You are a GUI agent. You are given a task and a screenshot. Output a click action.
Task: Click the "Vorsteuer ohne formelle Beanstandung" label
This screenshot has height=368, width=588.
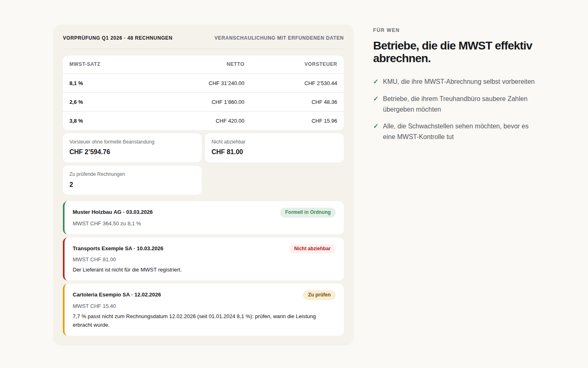tap(112, 142)
